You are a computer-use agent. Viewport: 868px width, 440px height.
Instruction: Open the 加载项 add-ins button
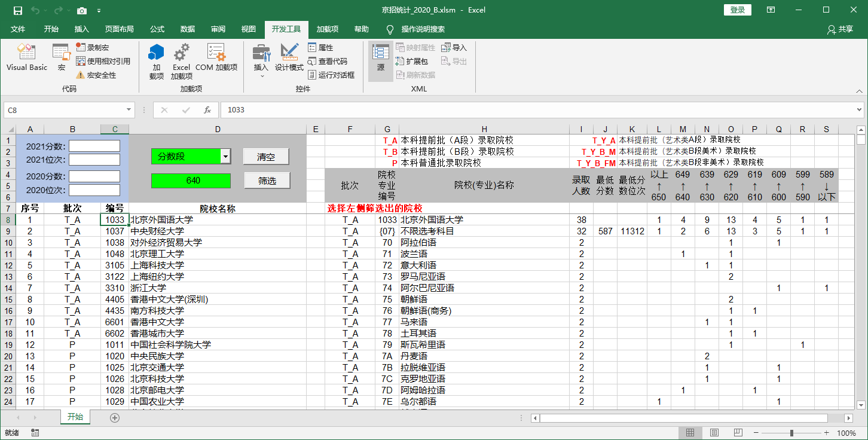pos(157,61)
